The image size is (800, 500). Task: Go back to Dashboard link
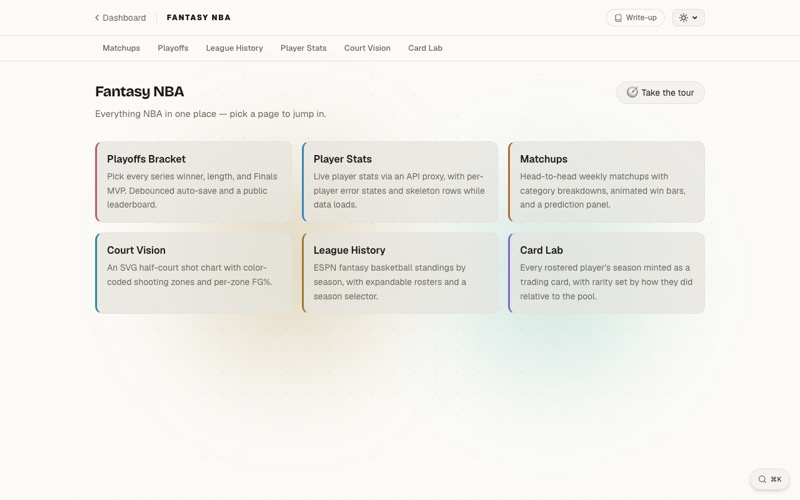(x=120, y=18)
